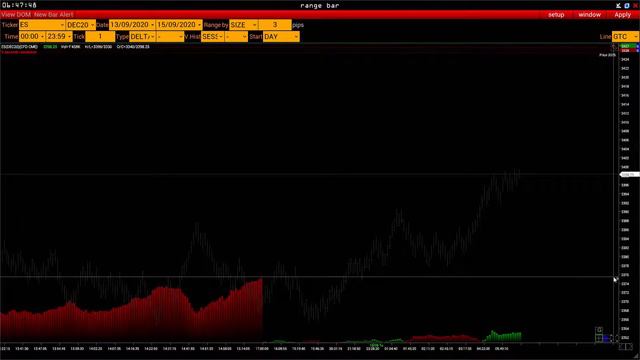Click the blue square chart control icon
This screenshot has width=640, height=360.
point(606,338)
